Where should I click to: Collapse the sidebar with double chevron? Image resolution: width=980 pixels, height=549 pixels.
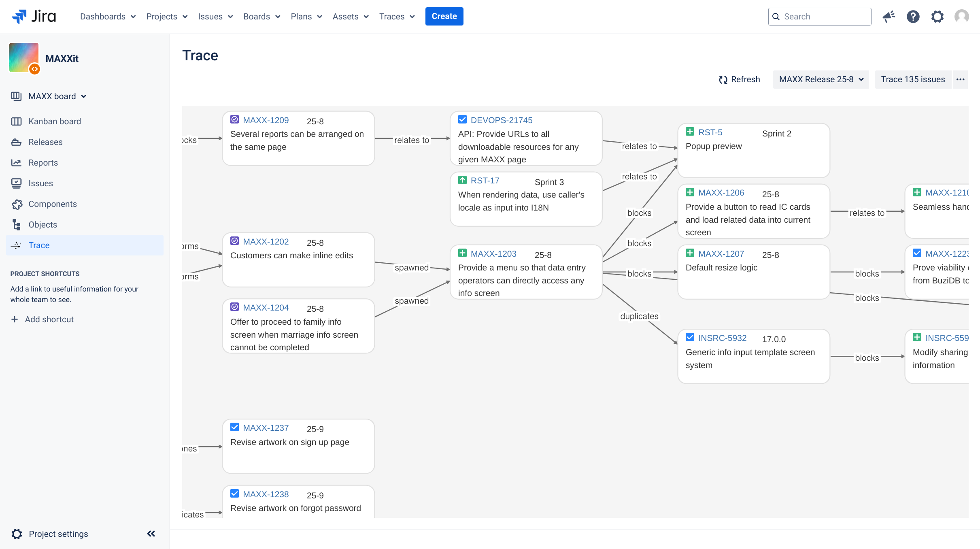click(x=151, y=534)
